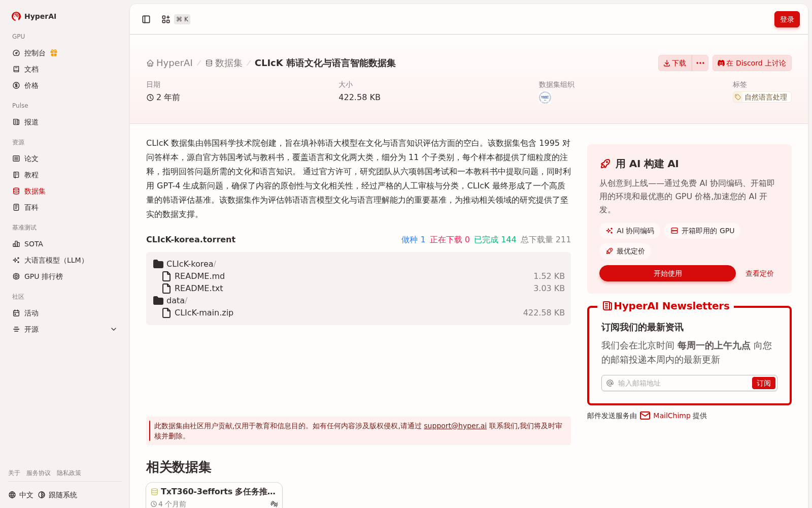Click the README.md file icon
The height and width of the screenshot is (508, 812).
coord(166,276)
